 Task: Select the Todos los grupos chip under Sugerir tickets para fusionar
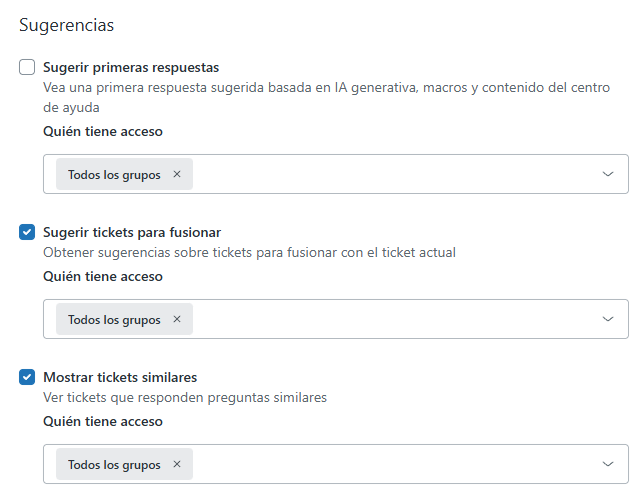pos(113,319)
